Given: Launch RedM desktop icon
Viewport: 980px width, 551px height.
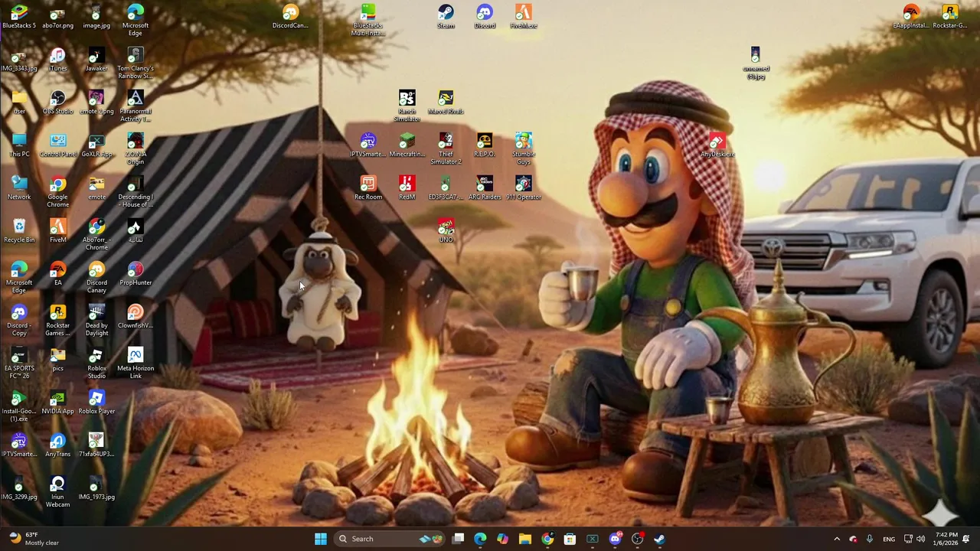Looking at the screenshot, I should 407,188.
